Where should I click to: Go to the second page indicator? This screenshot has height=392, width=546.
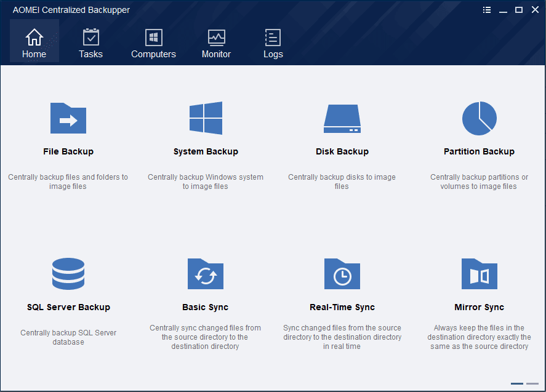534,385
